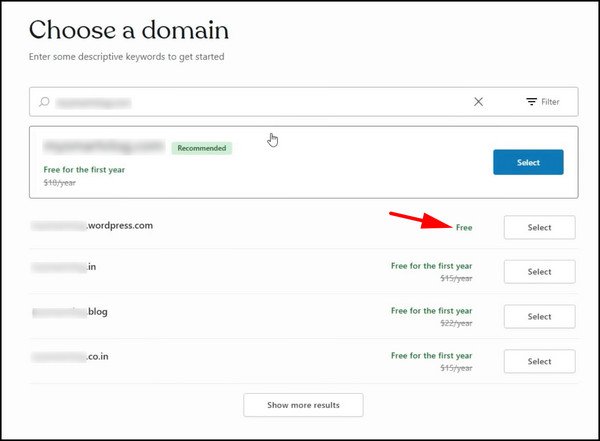This screenshot has height=441, width=600.
Task: Click the magnifying glass search icon
Action: (x=44, y=102)
